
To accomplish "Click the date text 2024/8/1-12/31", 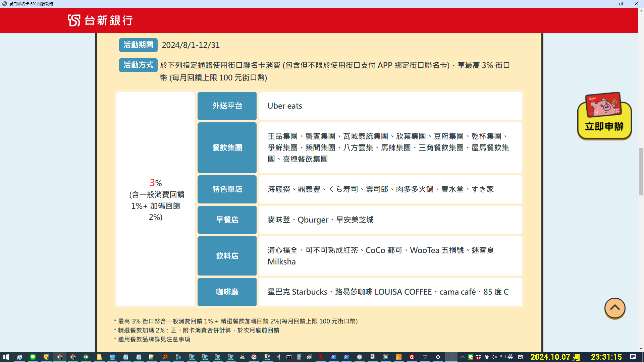I will click(x=191, y=45).
